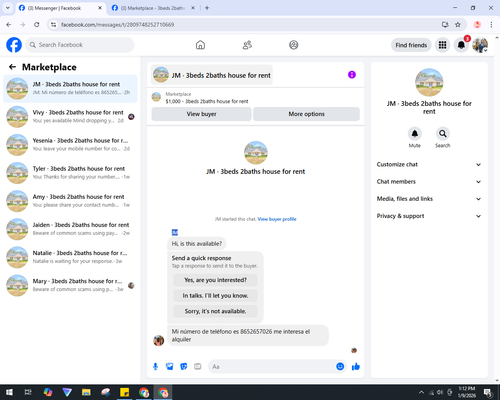Click the 'Hi, is this available?' message
The height and width of the screenshot is (400, 500).
[197, 244]
